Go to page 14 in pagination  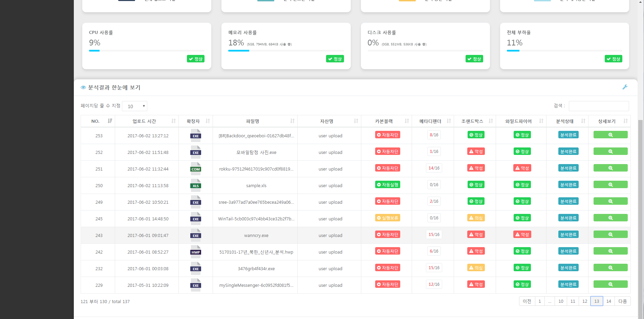608,301
